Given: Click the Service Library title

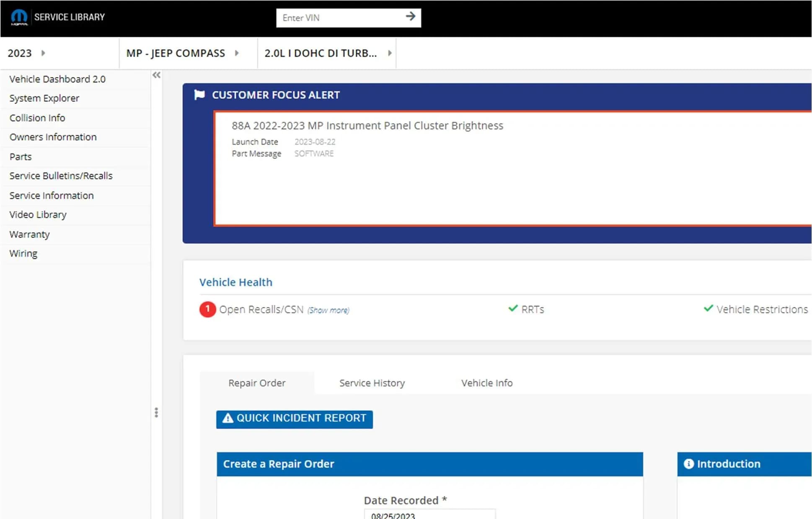Looking at the screenshot, I should pos(70,17).
